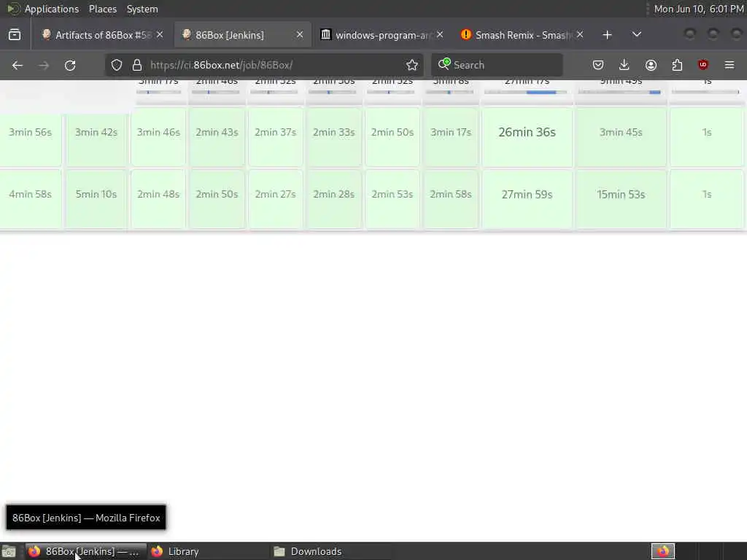
Task: Click the show desktop icon in taskbar
Action: (x=9, y=551)
